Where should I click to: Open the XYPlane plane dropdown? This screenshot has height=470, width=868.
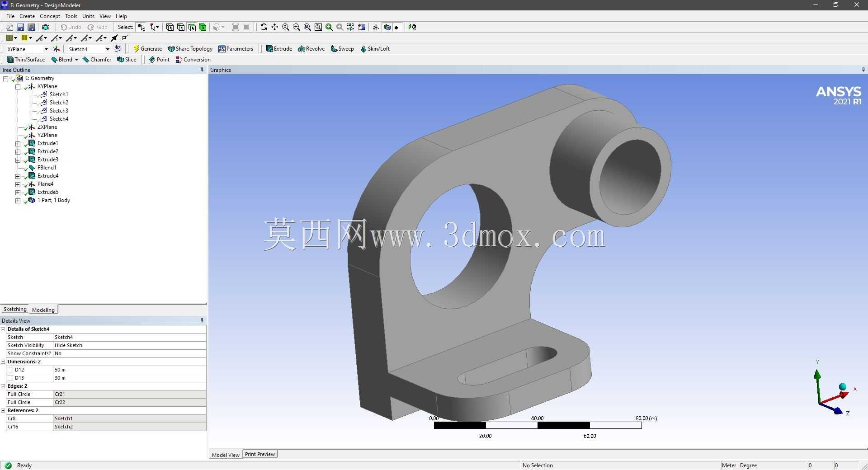(x=46, y=49)
